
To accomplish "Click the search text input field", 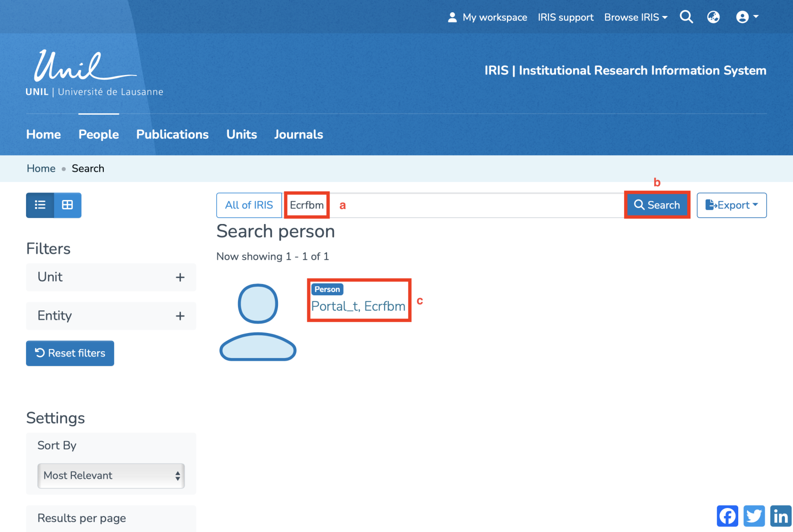I will coord(472,205).
